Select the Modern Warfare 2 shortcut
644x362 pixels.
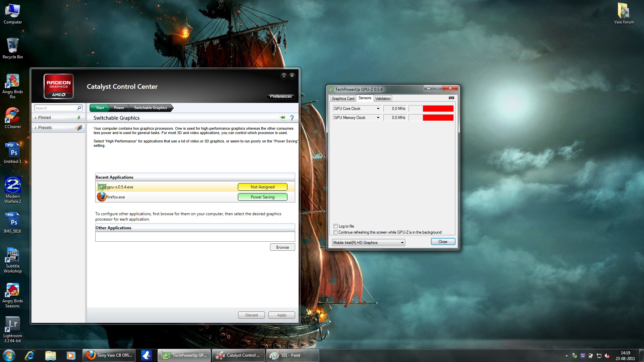pos(13,190)
